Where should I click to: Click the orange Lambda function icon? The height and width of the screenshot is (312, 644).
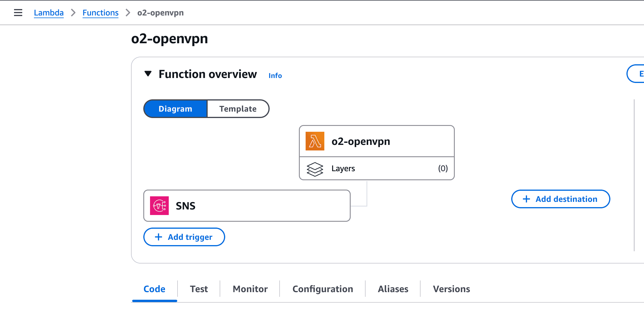coord(314,141)
